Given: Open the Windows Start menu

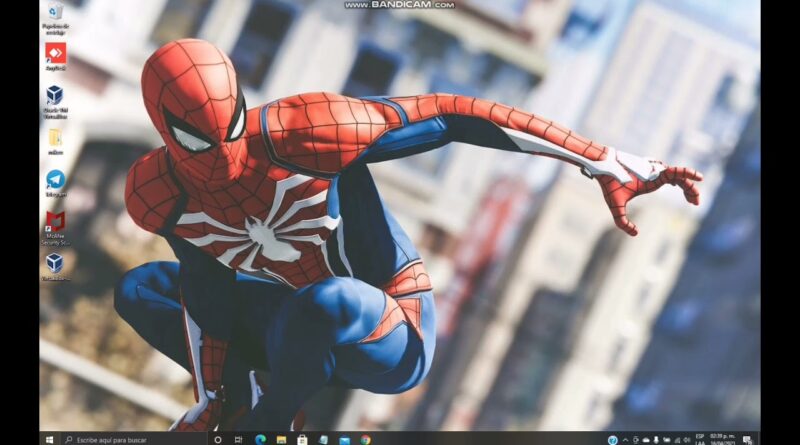Looking at the screenshot, I should coord(49,439).
